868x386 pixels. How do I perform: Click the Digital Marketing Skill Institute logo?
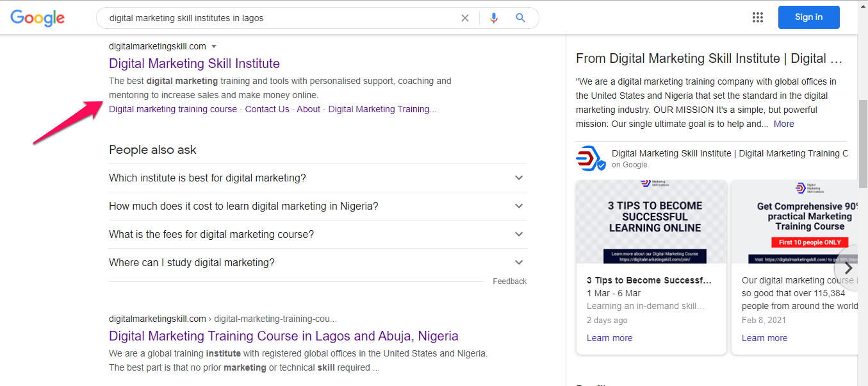coord(590,158)
